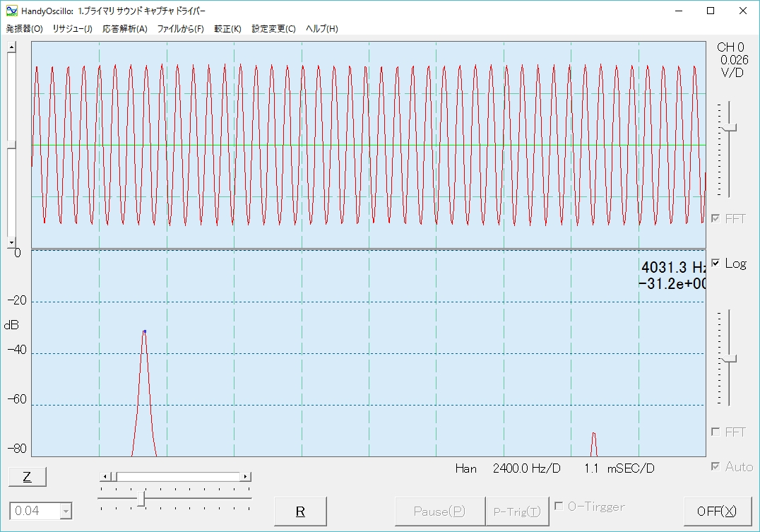760x532 pixels.
Task: Click the Z button
Action: tap(28, 477)
